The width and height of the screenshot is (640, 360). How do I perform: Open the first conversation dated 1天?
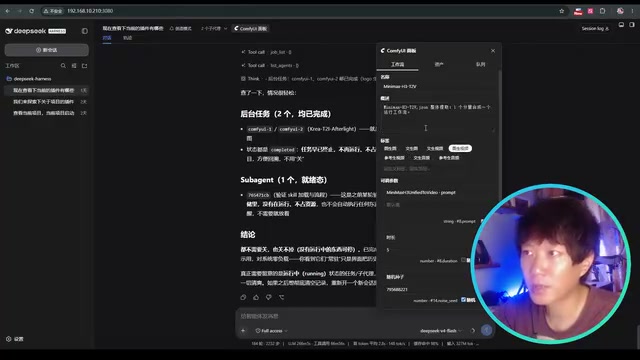click(47, 90)
